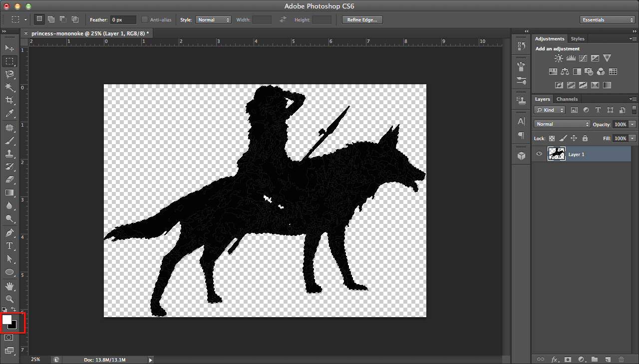Add a Brightness/Contrast adjustment
Screen dimensions: 639x364
[x=559, y=58]
